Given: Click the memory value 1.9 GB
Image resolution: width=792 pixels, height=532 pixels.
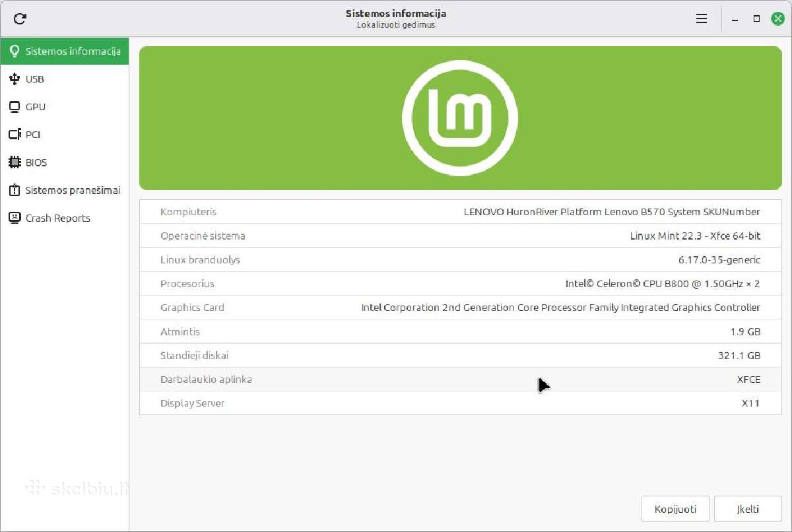Looking at the screenshot, I should click(745, 331).
